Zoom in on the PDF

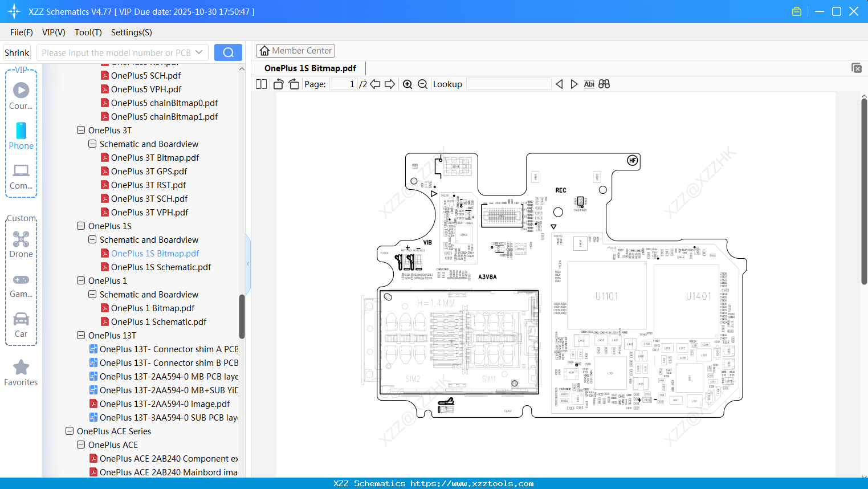point(407,84)
